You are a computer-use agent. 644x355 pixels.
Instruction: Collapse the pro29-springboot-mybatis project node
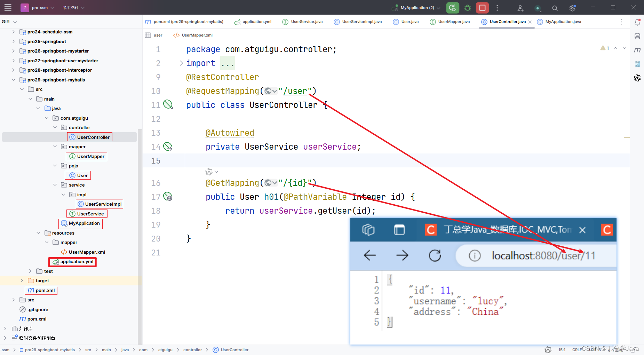(13, 80)
